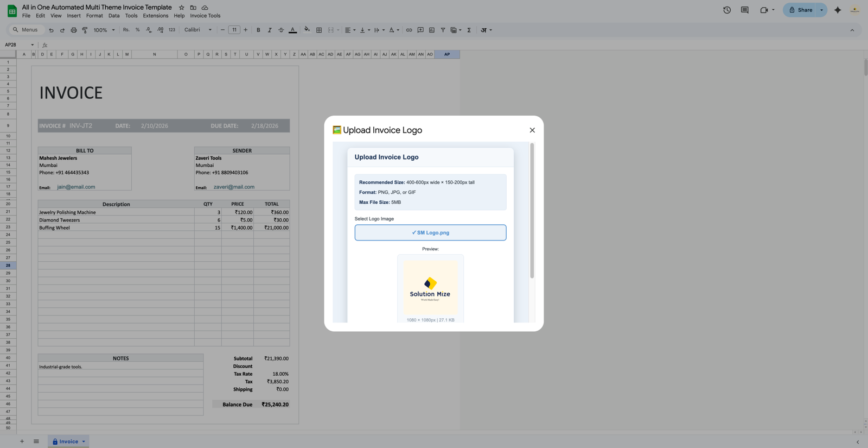Open the comments panel icon
The image size is (868, 448).
[744, 10]
